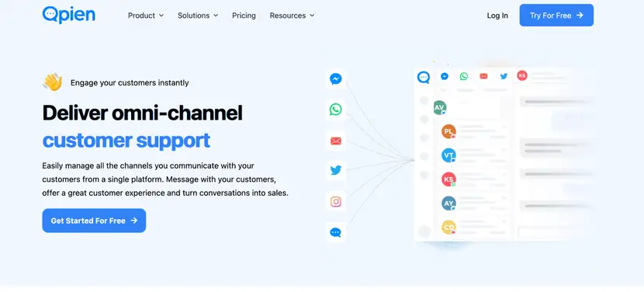This screenshot has height=292, width=644.
Task: Click the blue live chat channel icon
Action: click(x=336, y=232)
